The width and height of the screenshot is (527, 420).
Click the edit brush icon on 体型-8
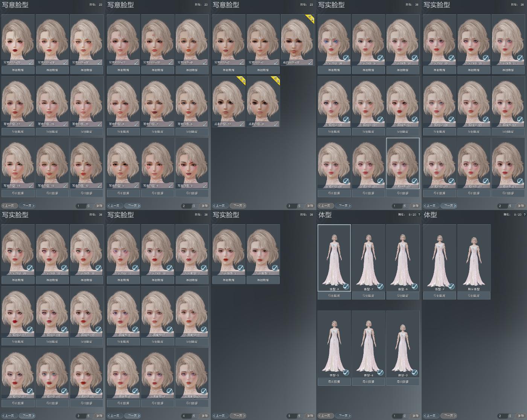tap(346, 287)
